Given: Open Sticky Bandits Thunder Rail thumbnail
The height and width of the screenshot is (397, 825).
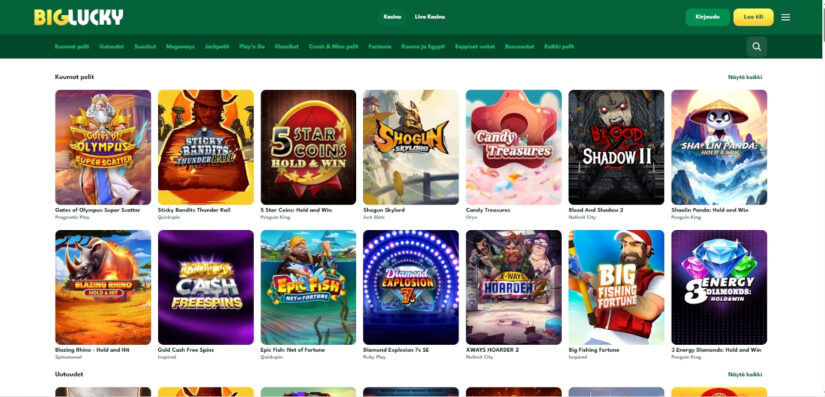Looking at the screenshot, I should pyautogui.click(x=206, y=147).
